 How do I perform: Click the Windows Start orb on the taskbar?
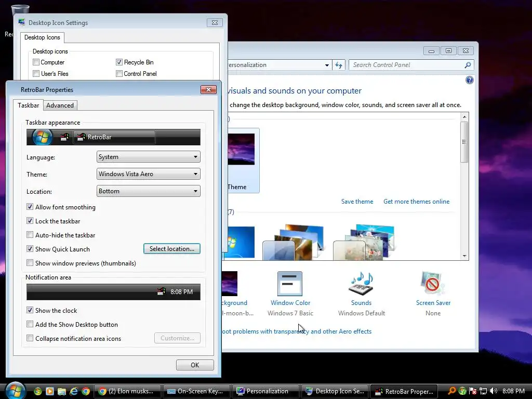(15, 391)
